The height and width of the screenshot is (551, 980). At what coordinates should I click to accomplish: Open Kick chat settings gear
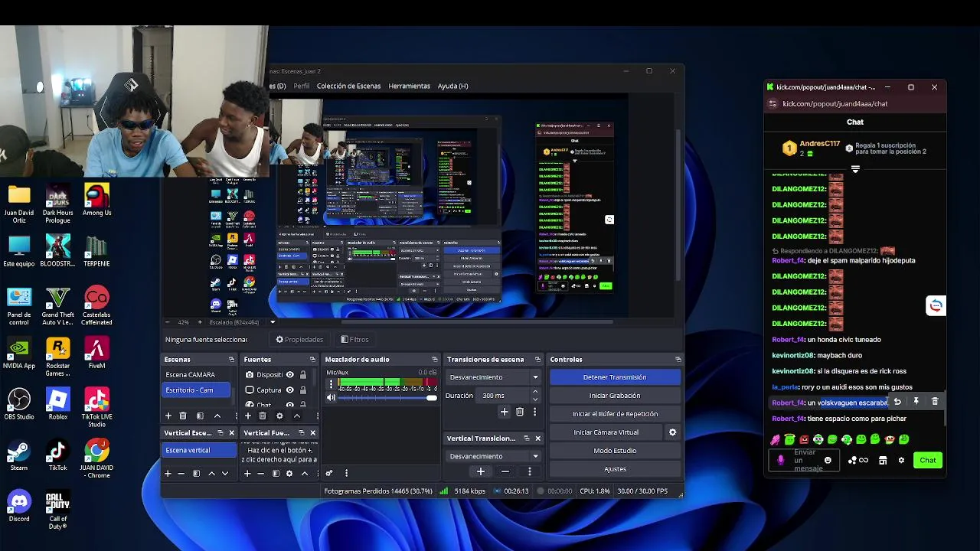[x=901, y=460]
